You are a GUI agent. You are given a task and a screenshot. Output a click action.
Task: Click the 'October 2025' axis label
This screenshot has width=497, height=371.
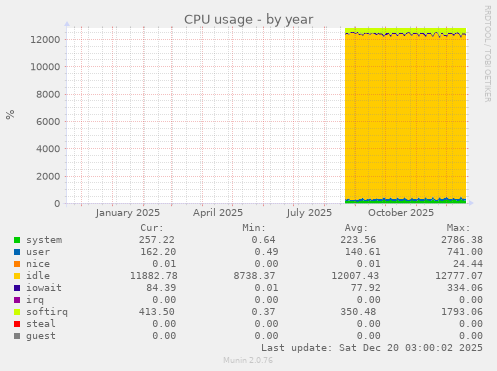[401, 213]
